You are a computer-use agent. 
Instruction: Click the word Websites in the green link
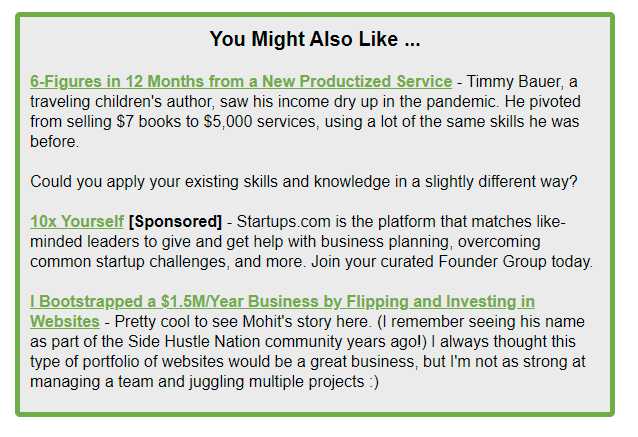point(64,321)
